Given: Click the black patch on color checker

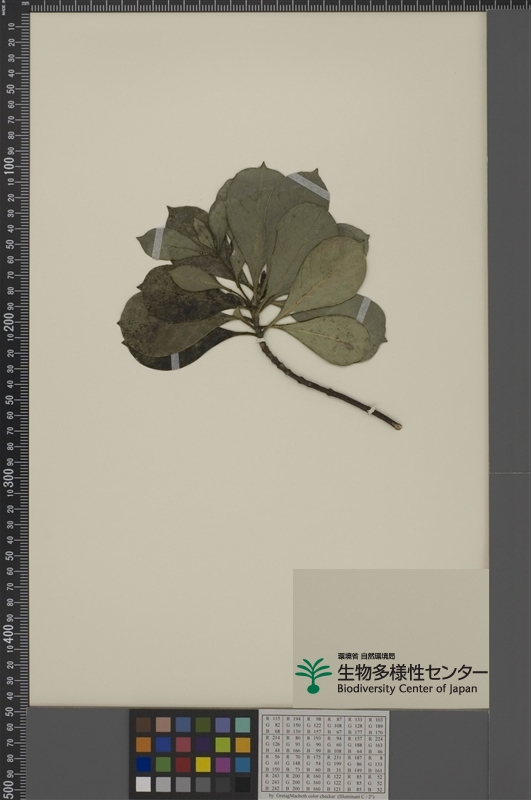Looking at the screenshot, I should 243,784.
